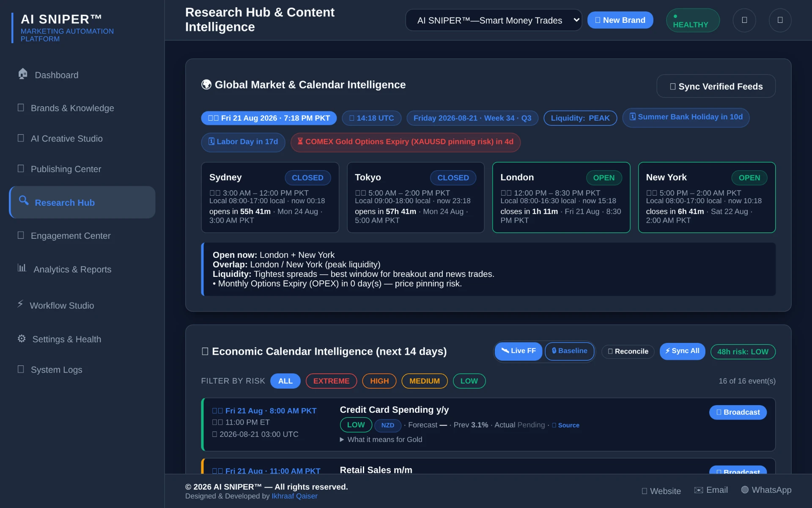The height and width of the screenshot is (508, 812).
Task: Open Analytics & Reports
Action: (x=82, y=269)
